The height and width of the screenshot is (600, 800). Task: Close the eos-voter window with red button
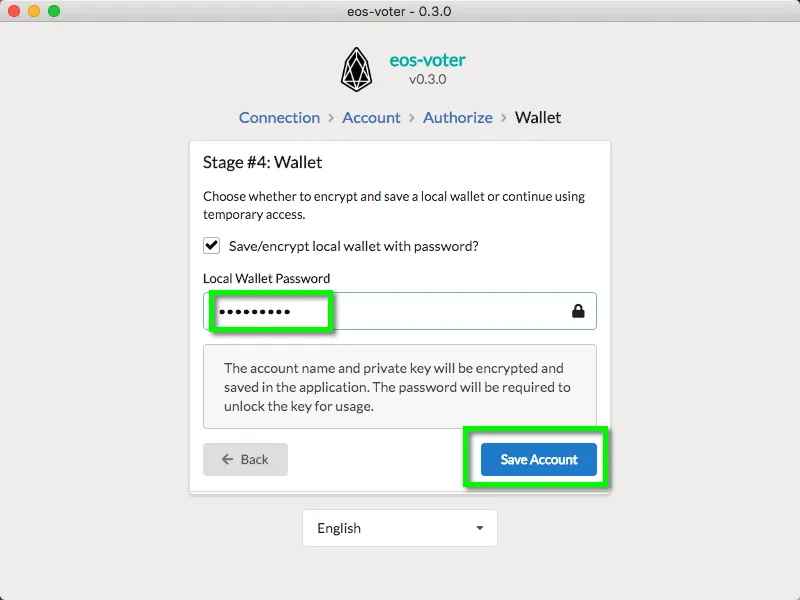pyautogui.click(x=14, y=11)
